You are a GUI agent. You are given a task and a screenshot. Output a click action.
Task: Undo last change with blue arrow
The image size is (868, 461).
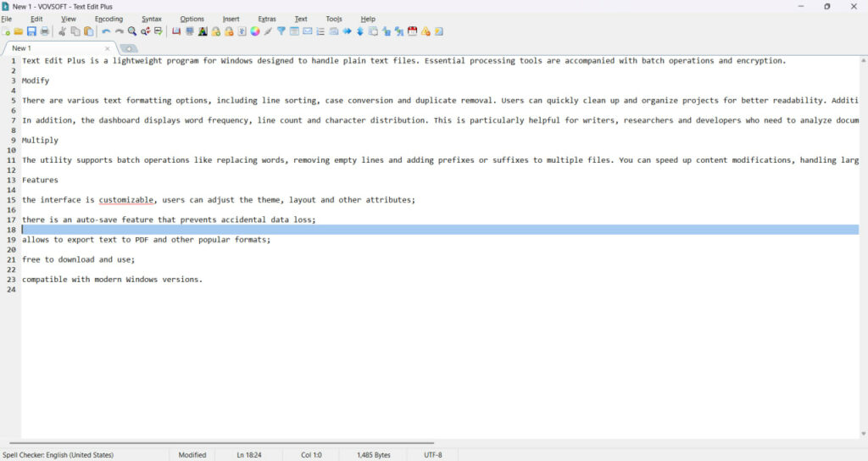(x=106, y=31)
